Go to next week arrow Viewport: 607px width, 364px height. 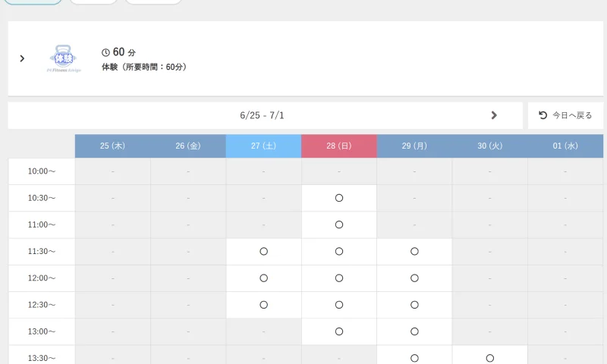click(494, 115)
